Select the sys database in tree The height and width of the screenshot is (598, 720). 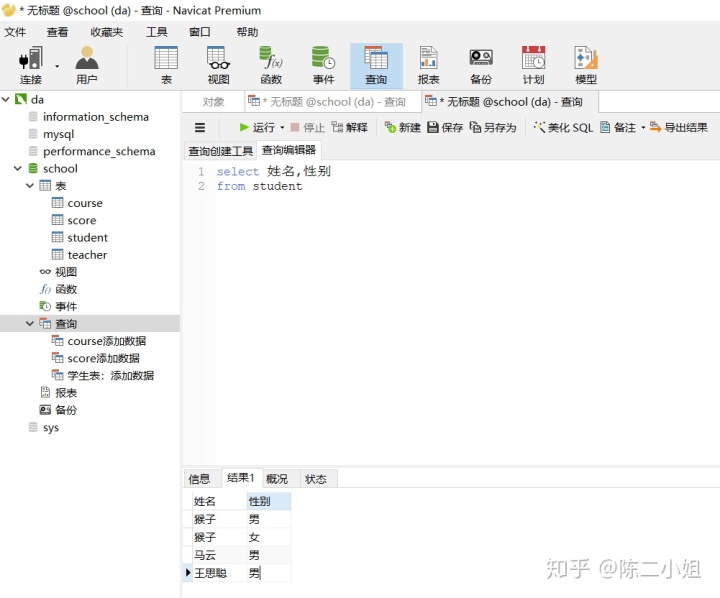[x=51, y=428]
